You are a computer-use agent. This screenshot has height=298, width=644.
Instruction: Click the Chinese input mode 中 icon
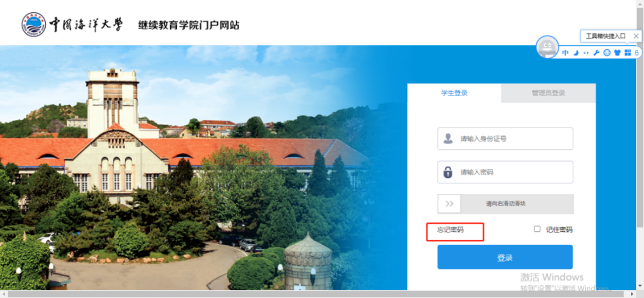pos(566,53)
